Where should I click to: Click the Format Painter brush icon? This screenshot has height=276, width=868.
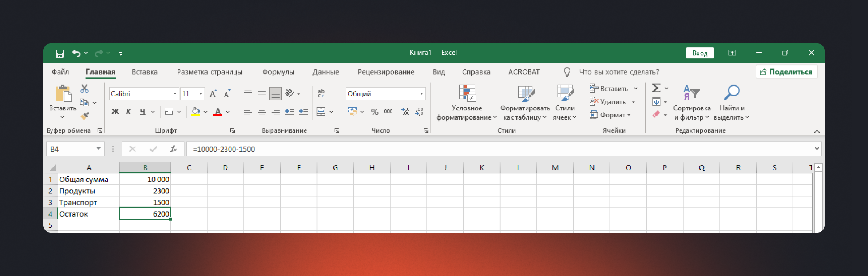(85, 116)
